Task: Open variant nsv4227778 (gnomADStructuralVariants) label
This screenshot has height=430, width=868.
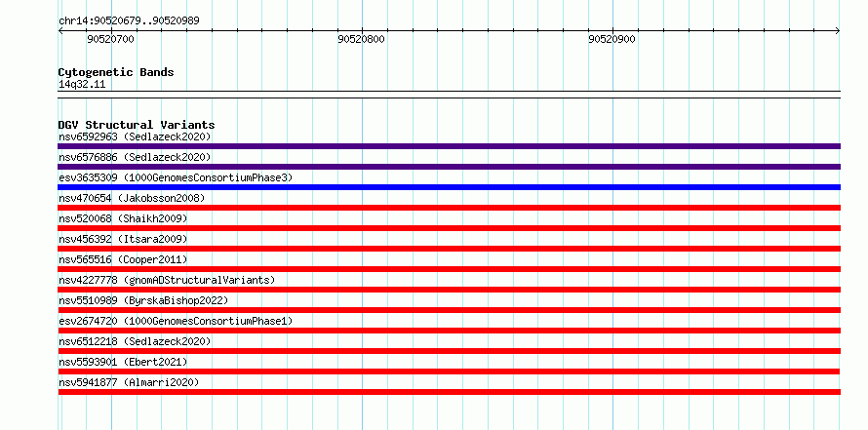Action: (167, 280)
